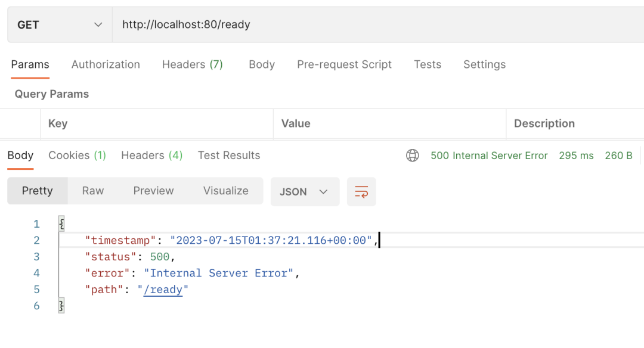Screen dimensions: 644x348
Task: Select the Preview response view
Action: coord(153,191)
